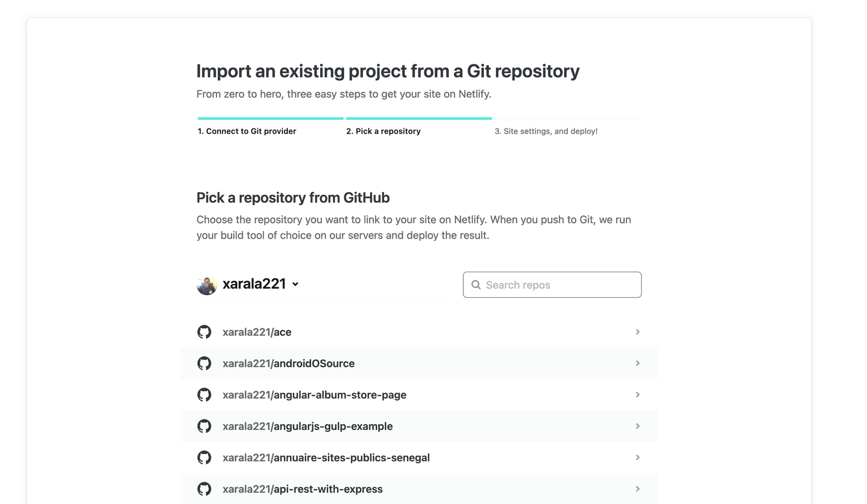867x504 pixels.
Task: Click chevron on the angular-album-store-page row
Action: click(638, 395)
